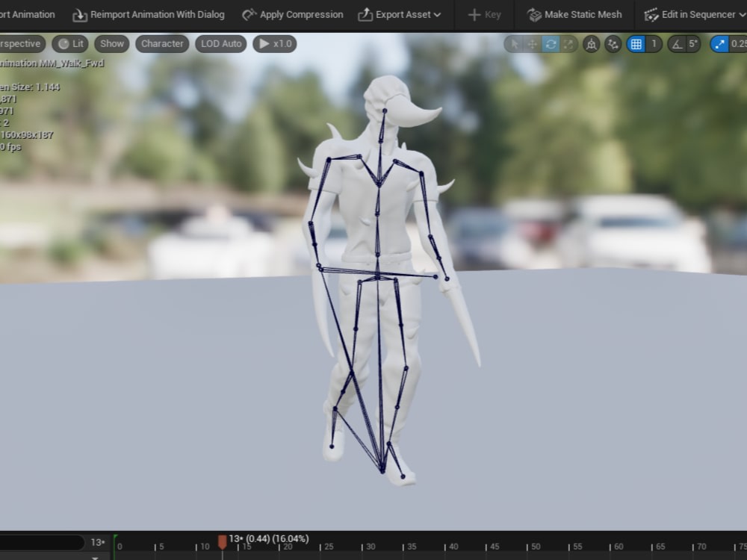This screenshot has width=747, height=560.
Task: Click the Reimport Animation dialog icon
Action: [80, 15]
